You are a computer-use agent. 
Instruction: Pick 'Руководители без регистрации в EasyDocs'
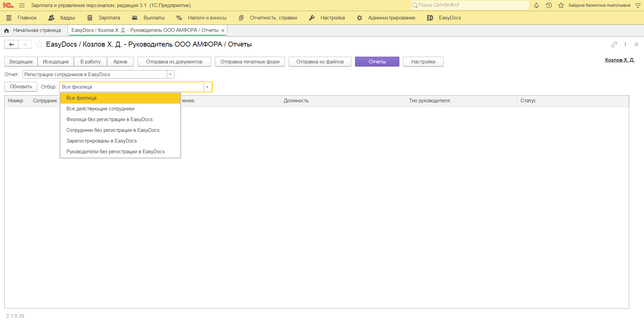(x=115, y=152)
